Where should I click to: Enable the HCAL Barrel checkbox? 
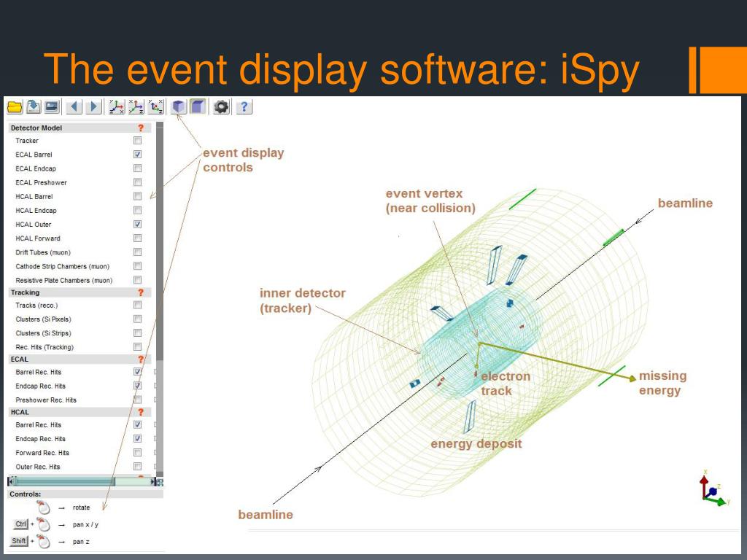coord(137,196)
